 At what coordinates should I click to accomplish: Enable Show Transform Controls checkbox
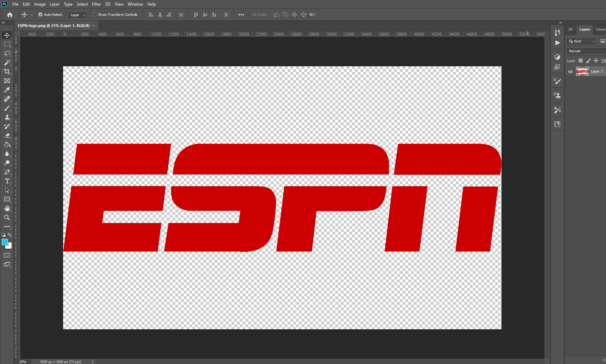(x=95, y=15)
